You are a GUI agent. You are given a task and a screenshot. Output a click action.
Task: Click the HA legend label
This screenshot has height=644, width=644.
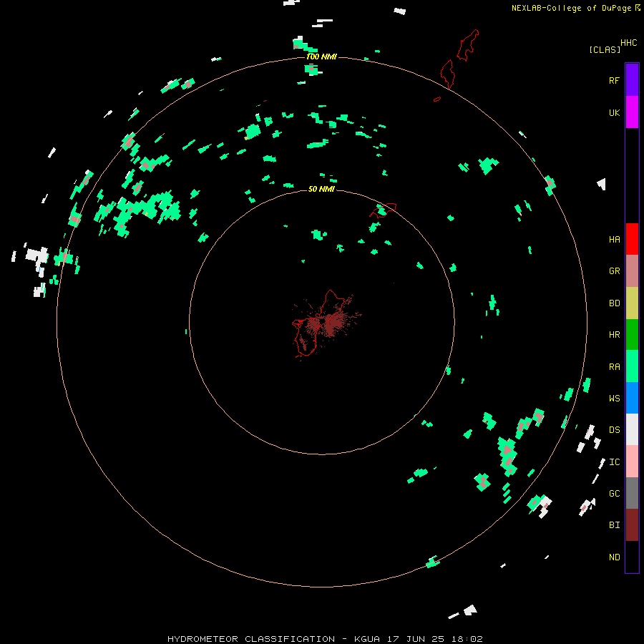tap(614, 239)
